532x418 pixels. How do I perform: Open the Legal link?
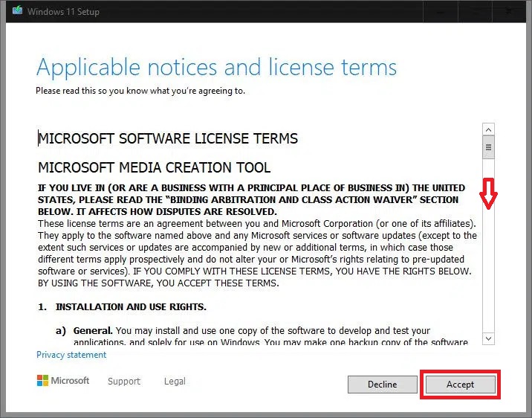[x=175, y=381]
